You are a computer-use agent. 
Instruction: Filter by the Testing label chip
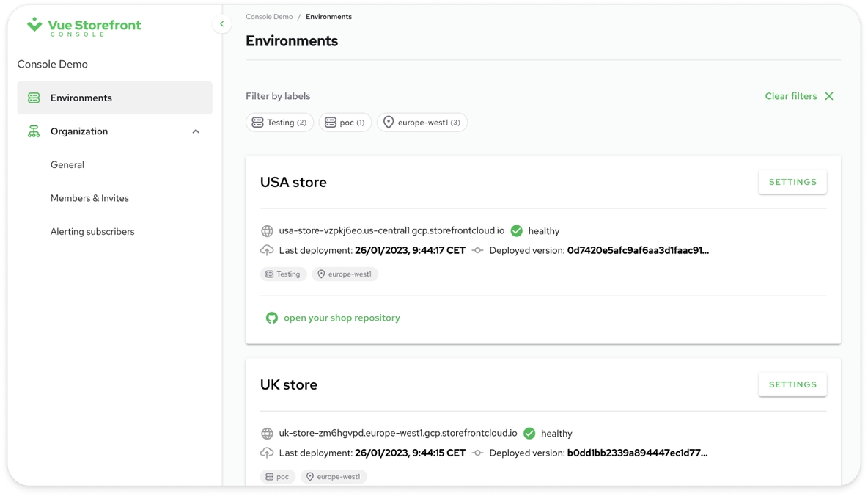279,123
